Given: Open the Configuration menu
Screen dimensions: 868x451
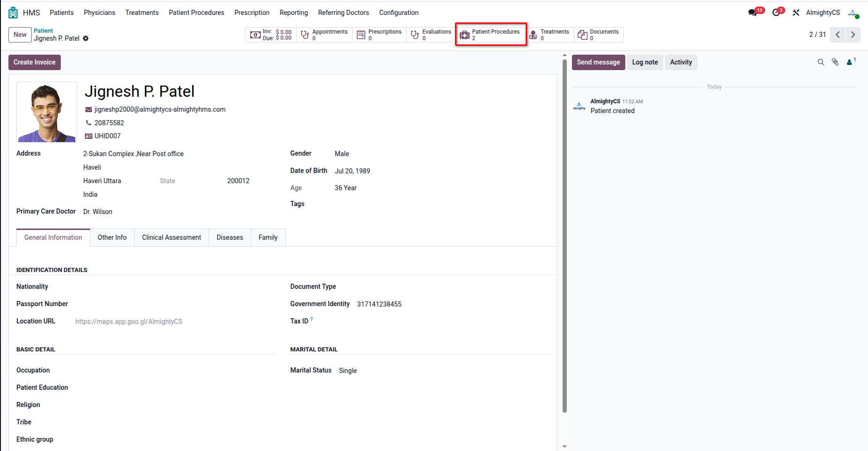Looking at the screenshot, I should pos(398,13).
